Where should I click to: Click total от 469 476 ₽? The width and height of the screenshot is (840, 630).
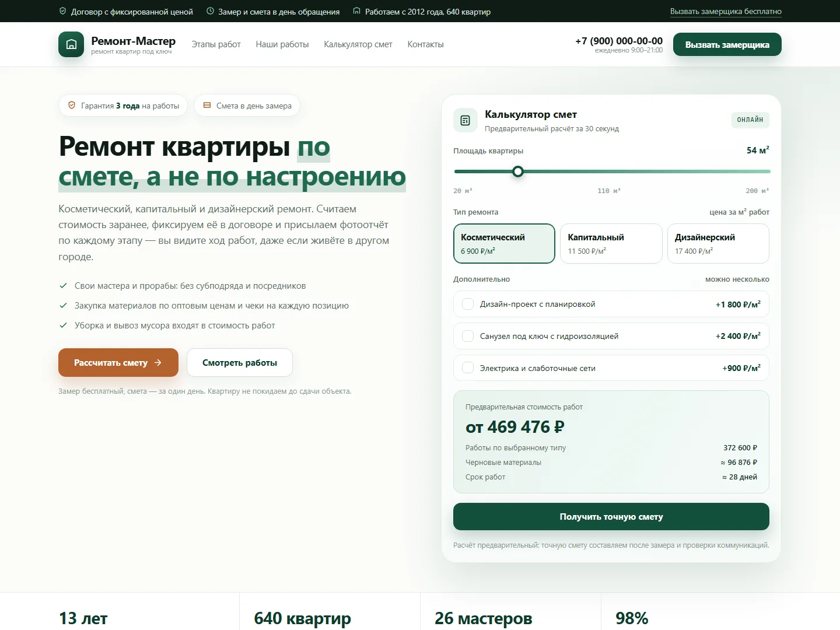click(x=515, y=427)
